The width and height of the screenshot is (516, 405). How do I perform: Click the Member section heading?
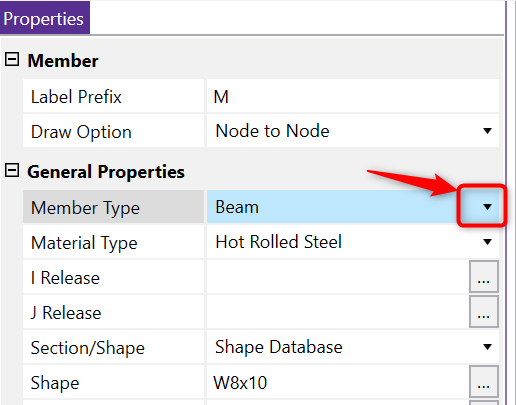[63, 61]
